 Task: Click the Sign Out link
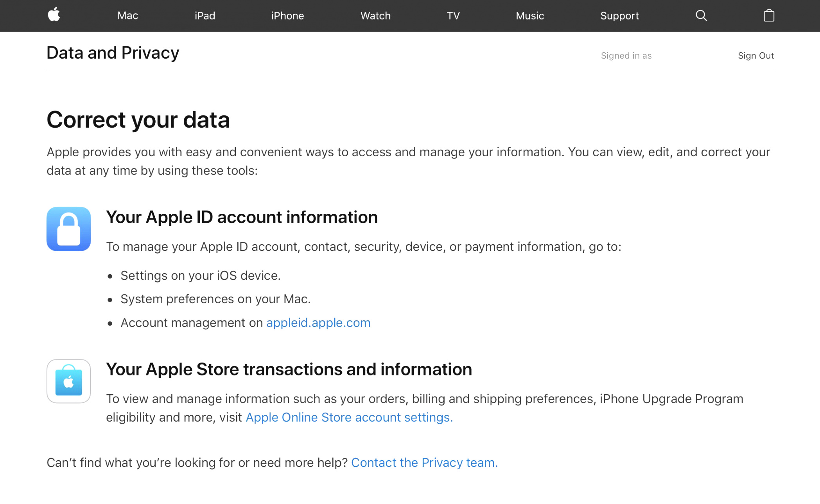755,55
